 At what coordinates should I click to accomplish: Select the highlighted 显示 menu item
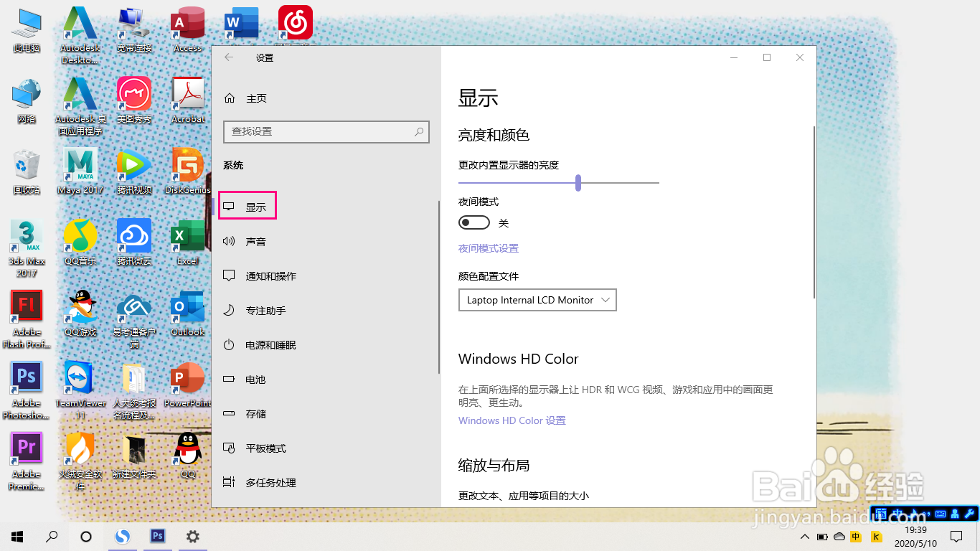point(248,205)
